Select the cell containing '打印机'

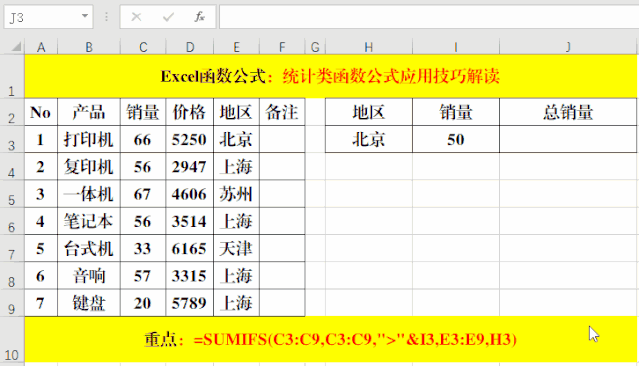(x=89, y=139)
